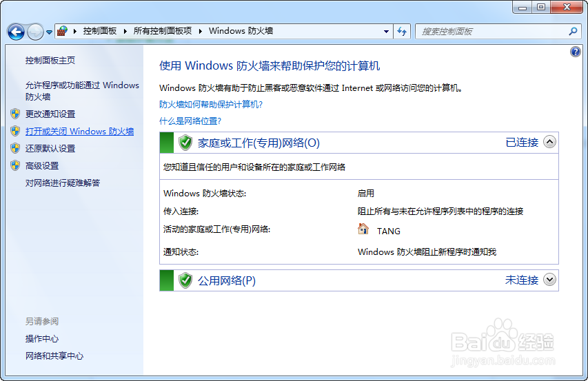
Task: Click 已连接 status text
Action: click(x=522, y=143)
